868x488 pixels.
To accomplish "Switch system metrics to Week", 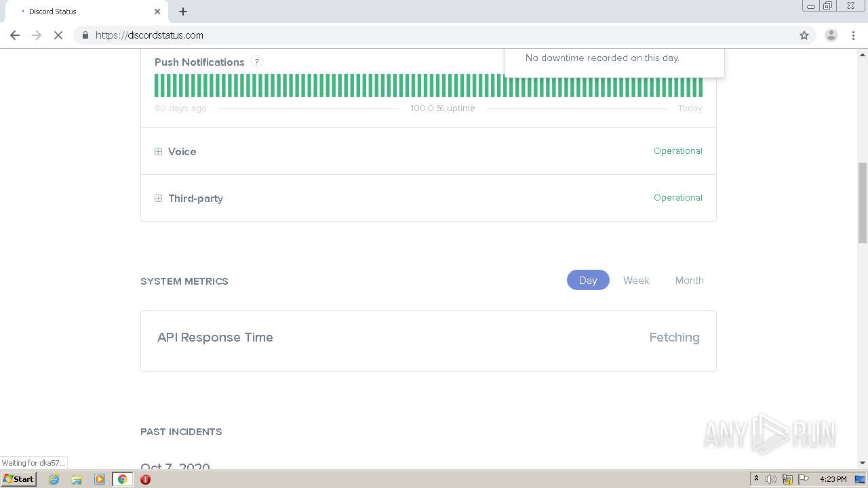I will tap(636, 281).
